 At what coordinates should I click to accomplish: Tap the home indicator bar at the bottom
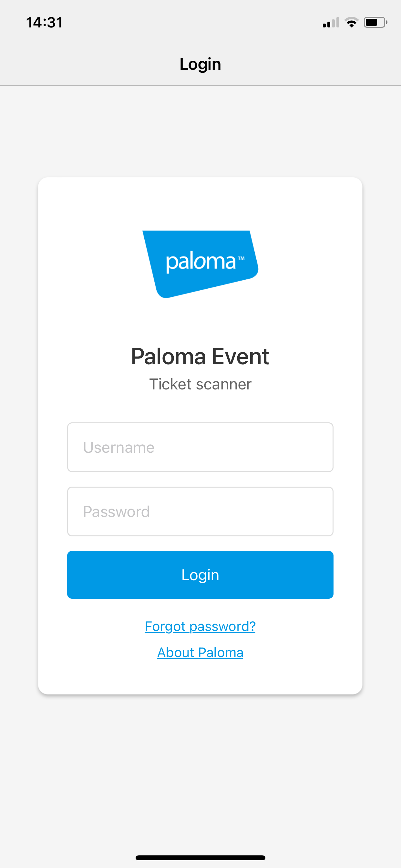200,858
